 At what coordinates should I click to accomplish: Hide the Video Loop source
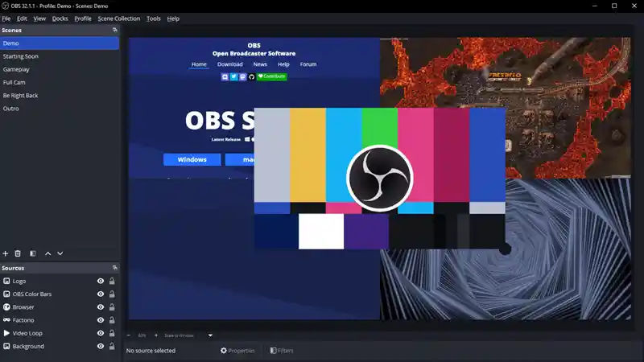click(x=100, y=333)
